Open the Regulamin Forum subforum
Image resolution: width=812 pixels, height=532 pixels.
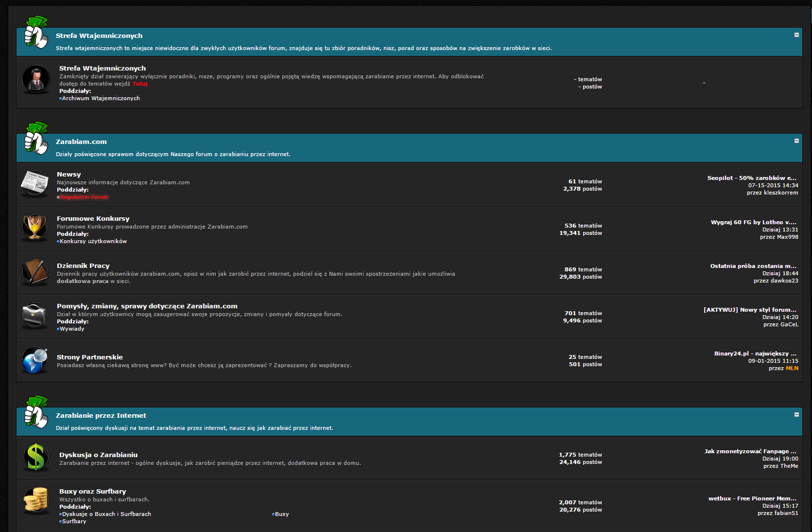pos(84,197)
